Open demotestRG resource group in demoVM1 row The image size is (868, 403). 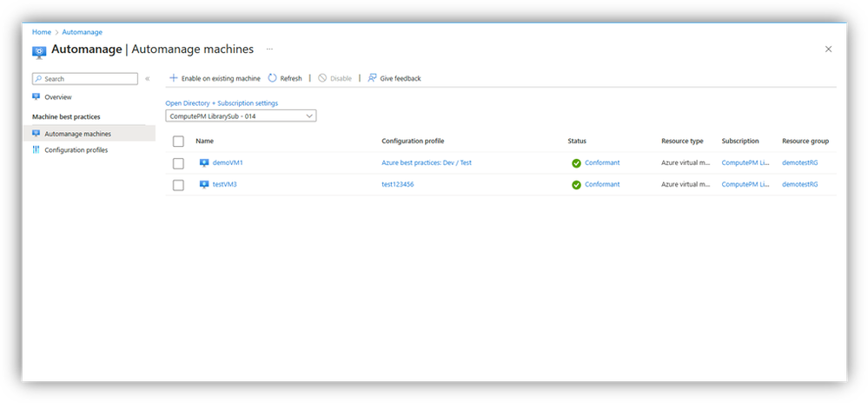click(799, 162)
